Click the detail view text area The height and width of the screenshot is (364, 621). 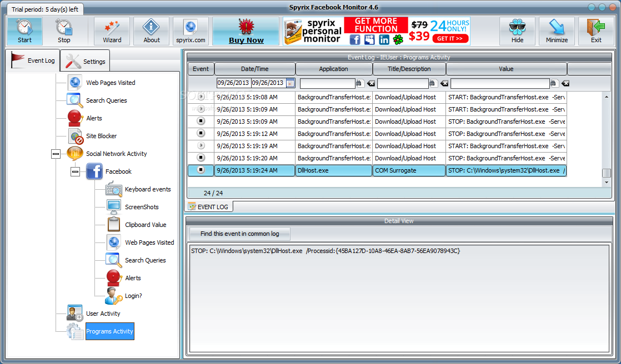399,299
